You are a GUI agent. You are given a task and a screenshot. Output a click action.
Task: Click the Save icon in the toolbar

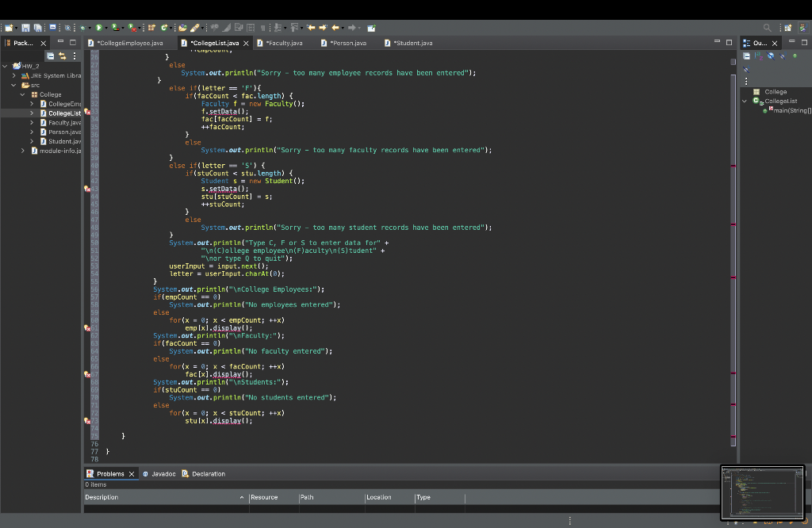[26, 28]
